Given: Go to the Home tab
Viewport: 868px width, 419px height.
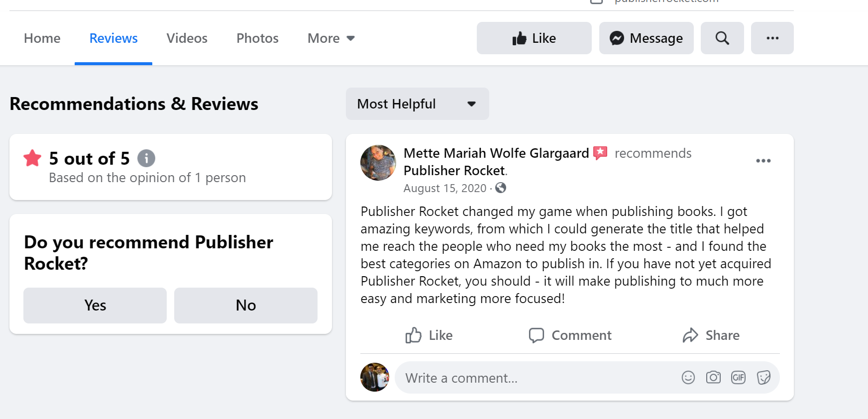Looking at the screenshot, I should pos(42,38).
